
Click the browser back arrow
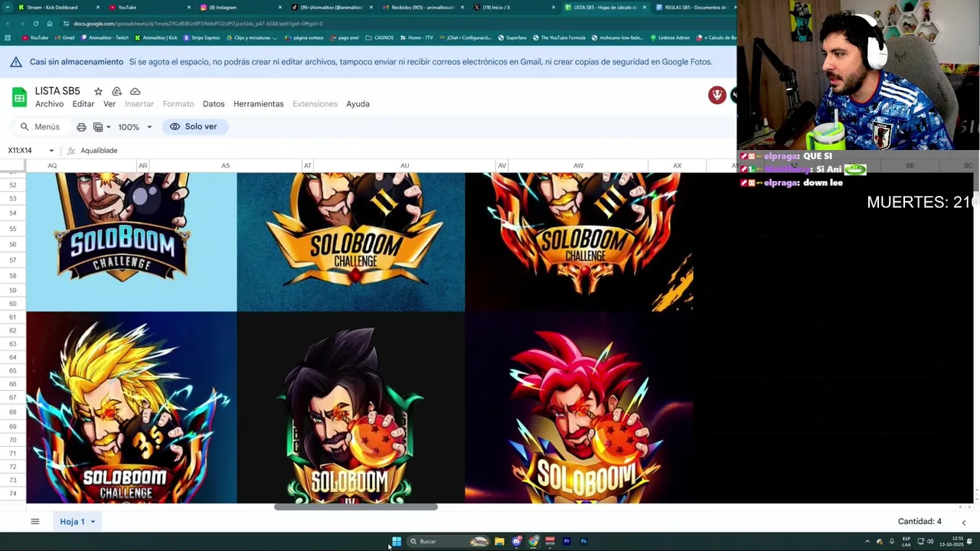(x=8, y=24)
